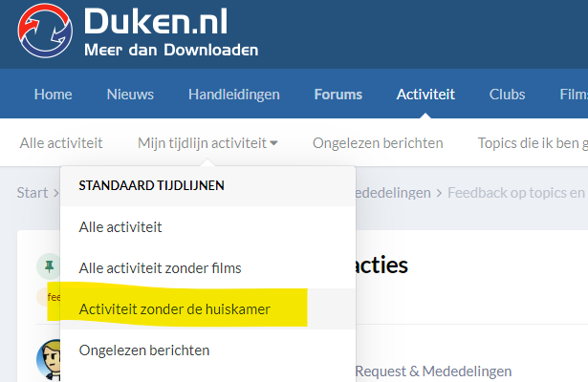Go to the Nieuws tab
Image resolution: width=588 pixels, height=382 pixels.
point(130,95)
